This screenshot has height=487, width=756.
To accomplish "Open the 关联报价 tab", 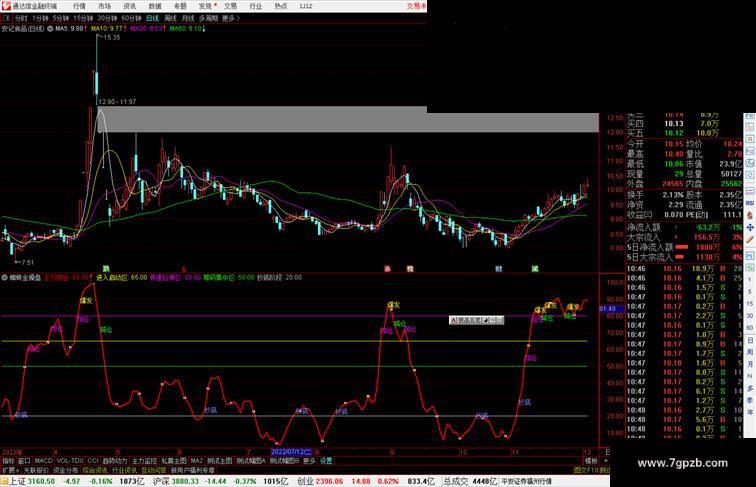I will click(x=36, y=470).
